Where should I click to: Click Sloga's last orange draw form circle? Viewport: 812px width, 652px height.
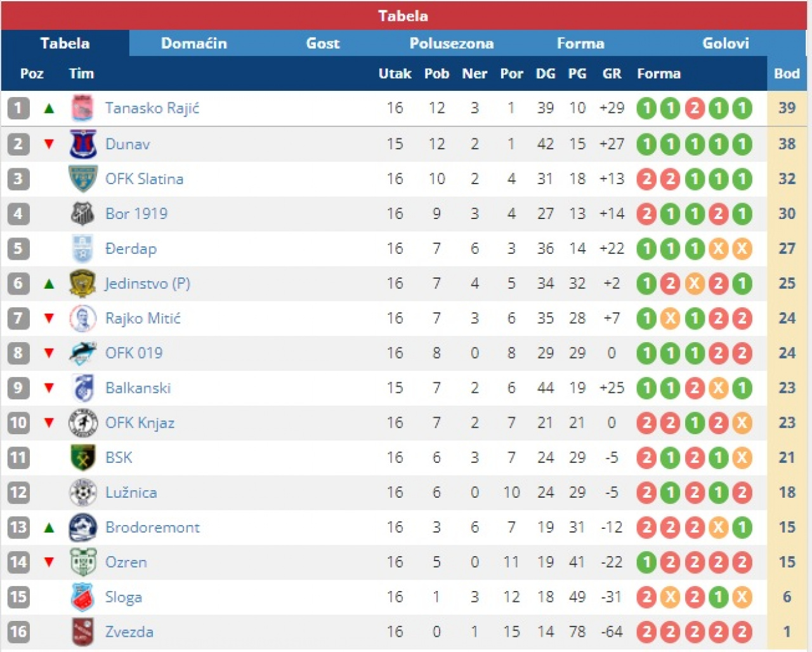pyautogui.click(x=742, y=597)
